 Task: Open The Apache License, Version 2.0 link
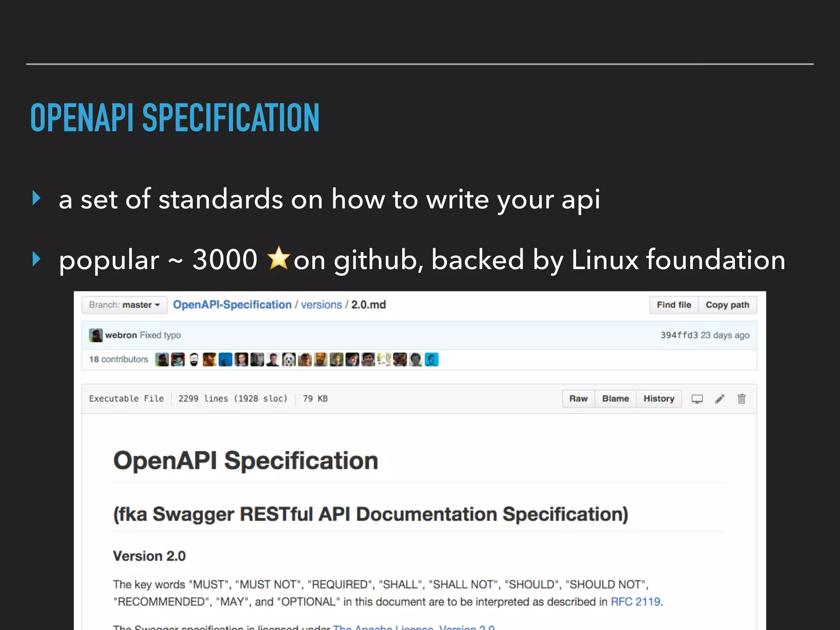414,627
